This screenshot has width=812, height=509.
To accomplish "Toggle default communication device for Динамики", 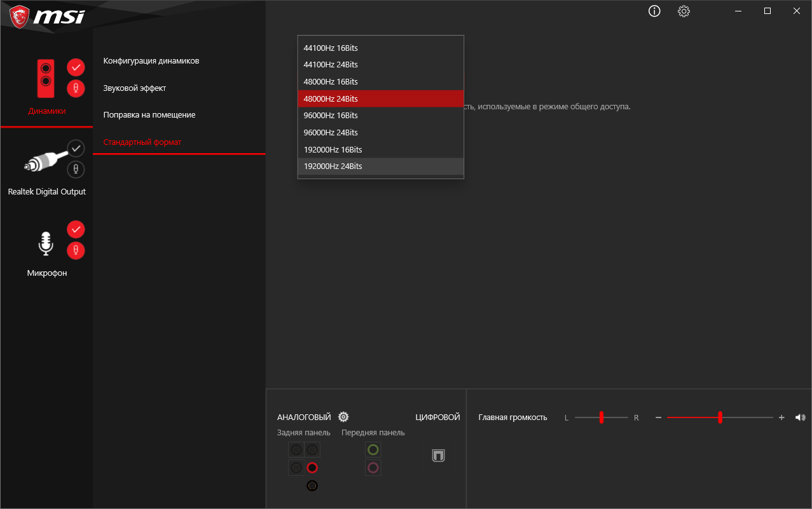I will point(76,88).
